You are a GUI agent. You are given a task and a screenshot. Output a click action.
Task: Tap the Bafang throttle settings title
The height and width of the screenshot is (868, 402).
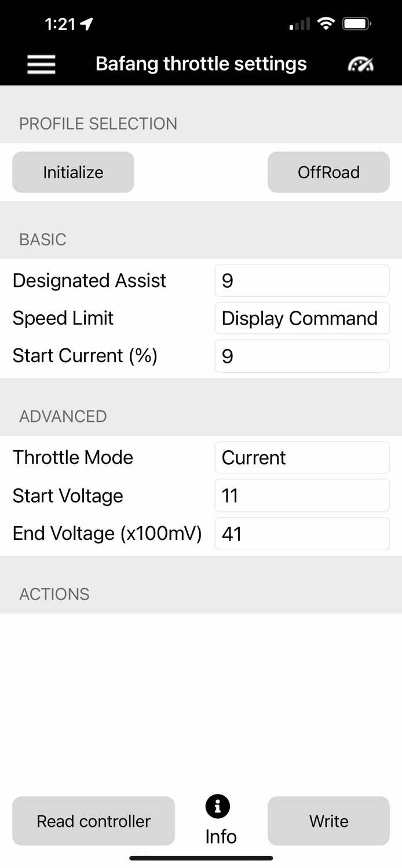click(x=201, y=64)
